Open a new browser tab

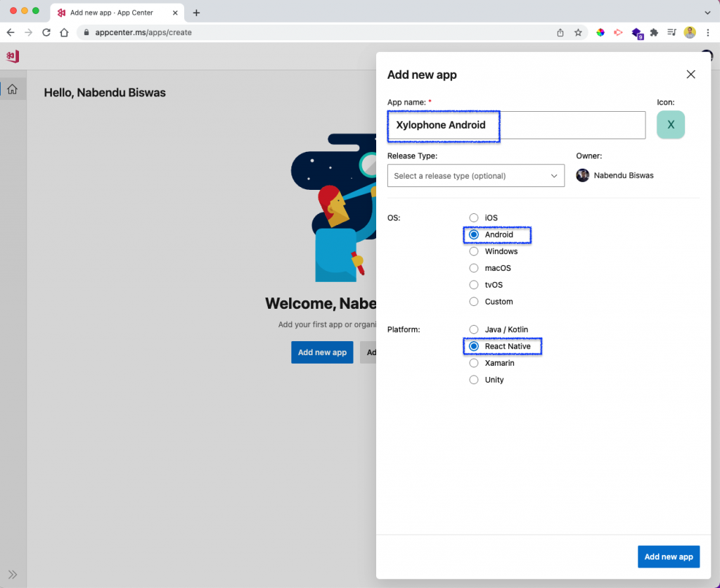(197, 13)
